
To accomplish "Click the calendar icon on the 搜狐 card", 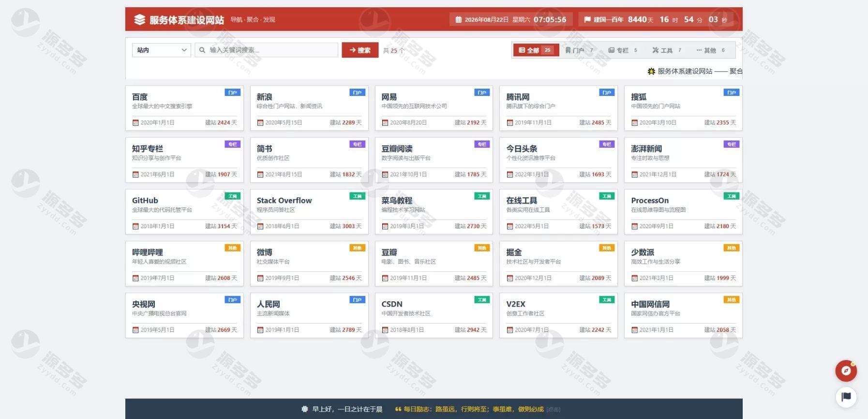I will [x=635, y=123].
